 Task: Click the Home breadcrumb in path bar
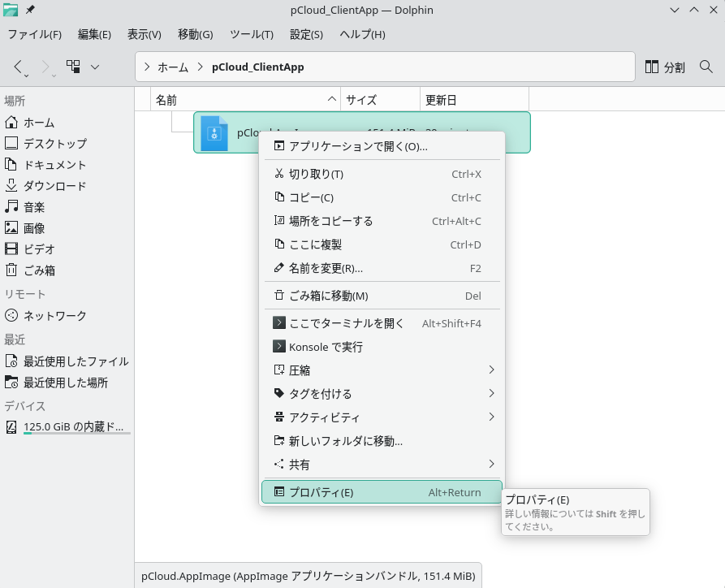tap(172, 67)
